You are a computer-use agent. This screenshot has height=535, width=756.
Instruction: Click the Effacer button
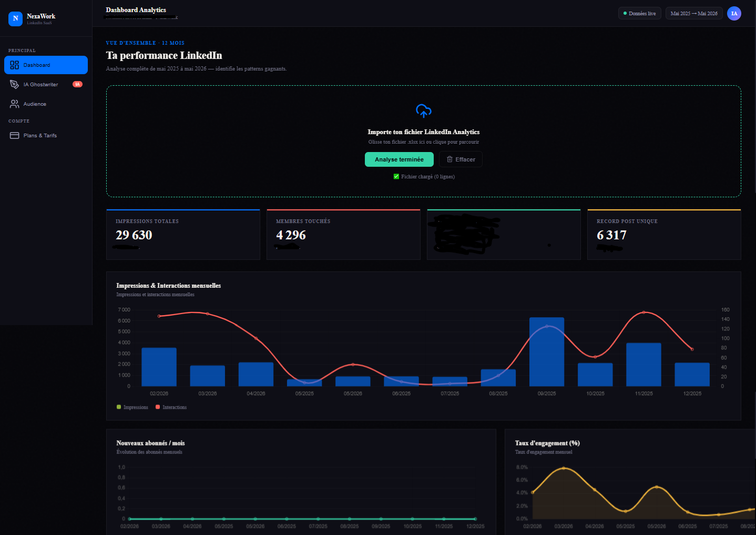461,159
